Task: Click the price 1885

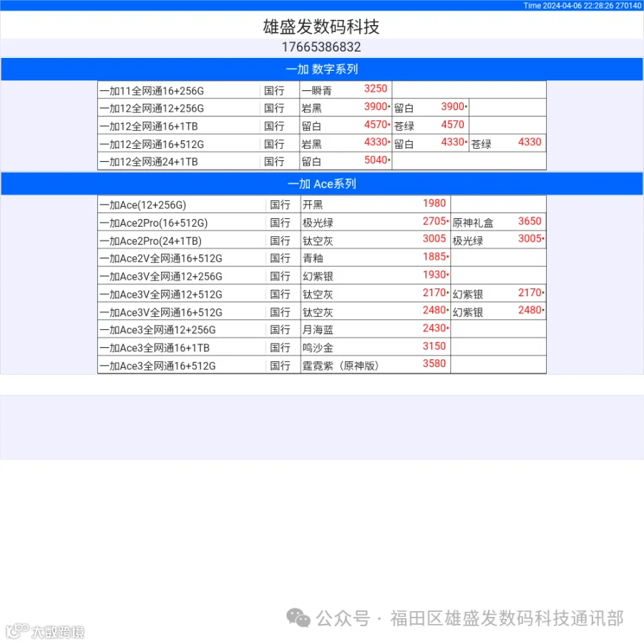Action: [x=434, y=257]
